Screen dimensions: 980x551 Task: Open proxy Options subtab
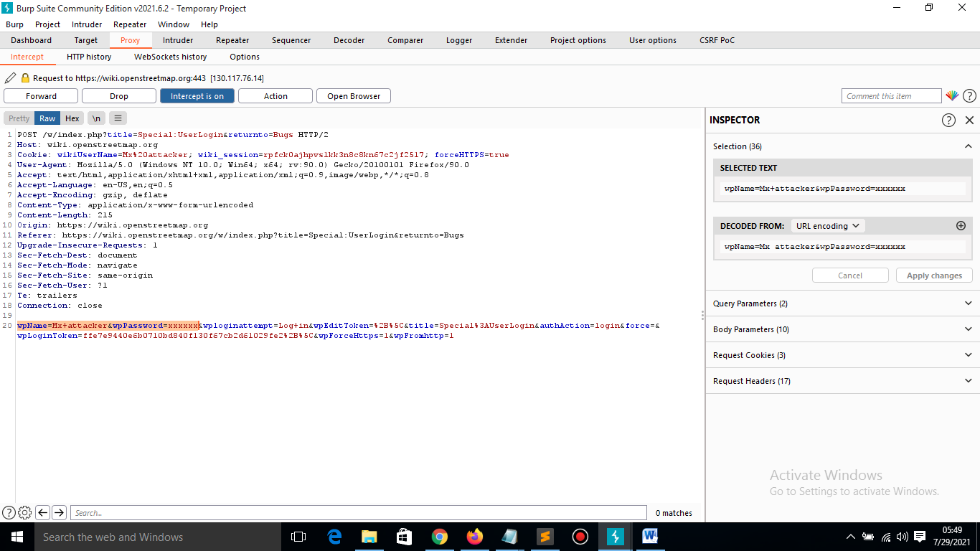[x=245, y=57]
